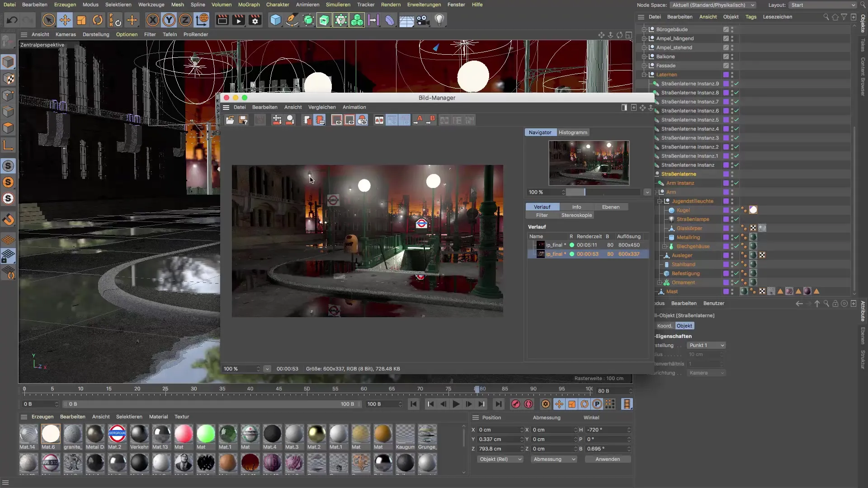Toggle the visibility dots for Fassade
Viewport: 868px width, 488px height.
tap(732, 66)
